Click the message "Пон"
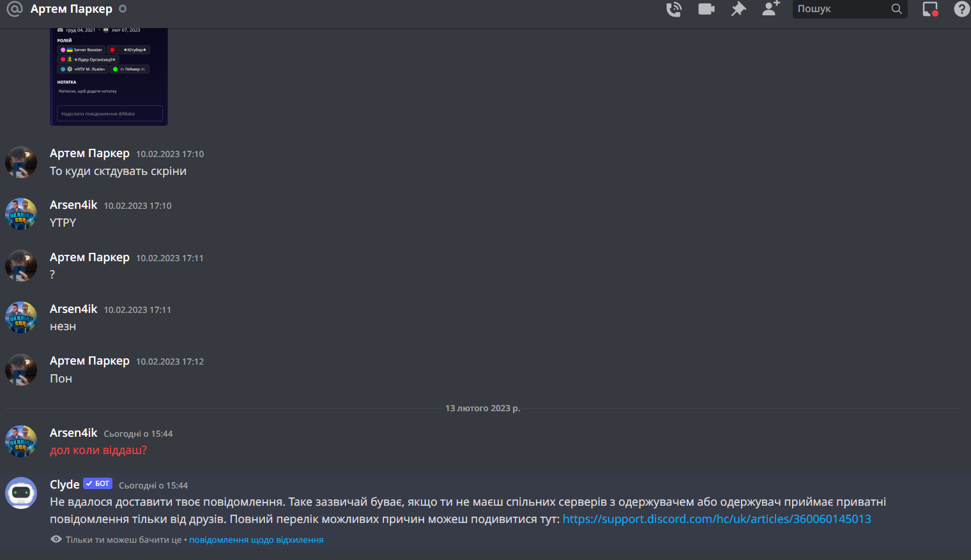971x560 pixels. tap(61, 379)
